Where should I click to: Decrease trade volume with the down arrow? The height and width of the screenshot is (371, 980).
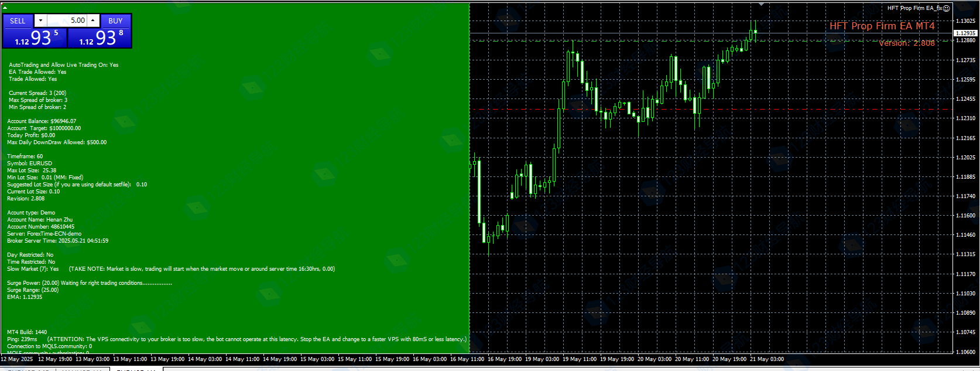40,21
